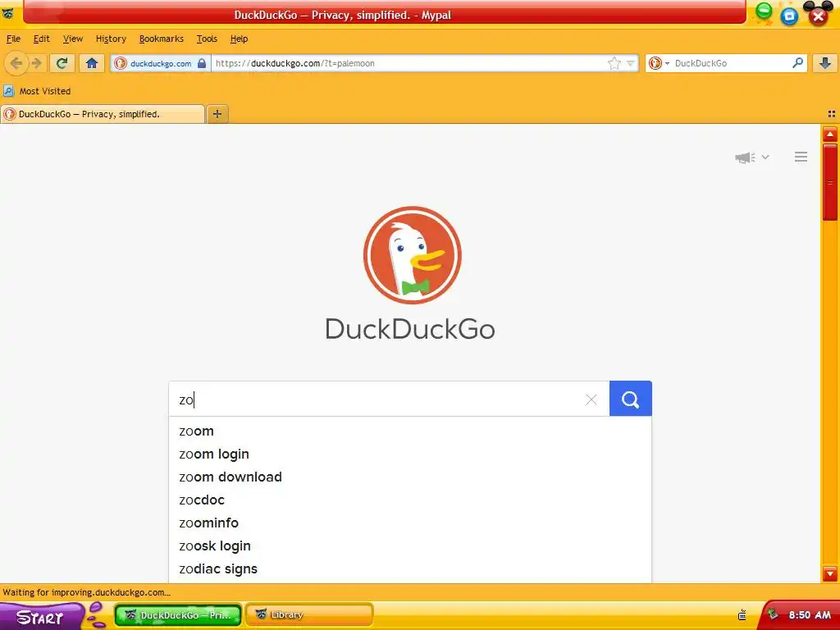The height and width of the screenshot is (630, 840).
Task: Click the red vertical scrollbar thumb
Action: click(830, 182)
